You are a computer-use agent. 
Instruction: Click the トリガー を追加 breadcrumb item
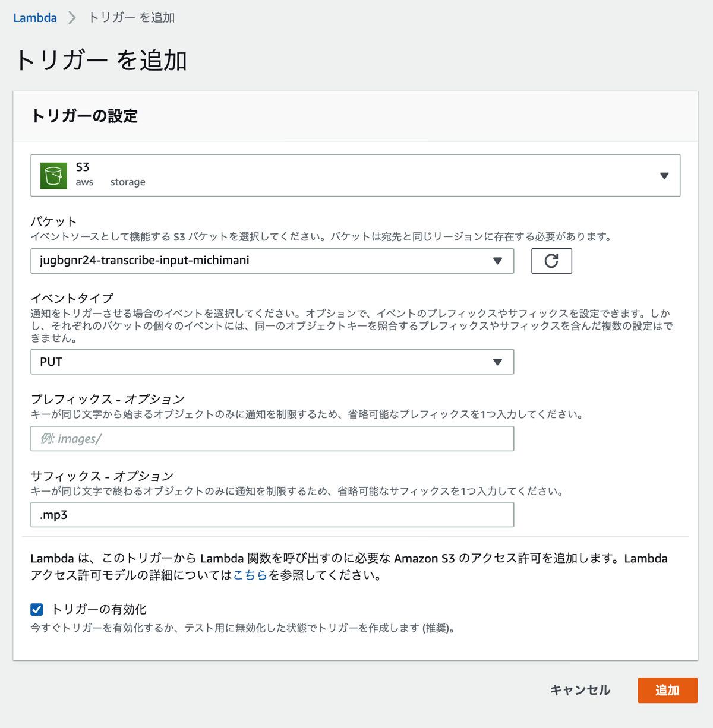[131, 18]
